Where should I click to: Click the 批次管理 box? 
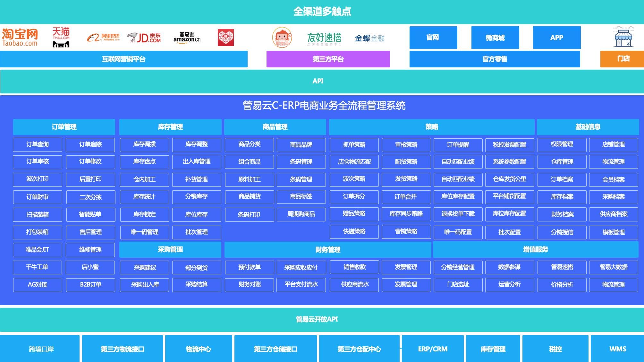(x=197, y=232)
